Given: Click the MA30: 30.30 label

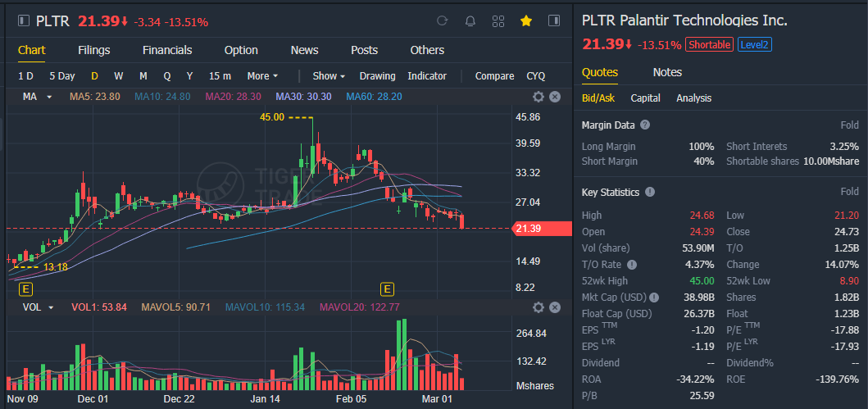Looking at the screenshot, I should [303, 97].
